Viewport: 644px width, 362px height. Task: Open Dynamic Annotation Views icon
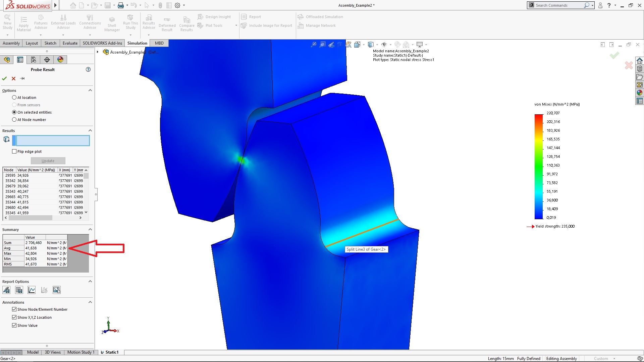pos(348,44)
